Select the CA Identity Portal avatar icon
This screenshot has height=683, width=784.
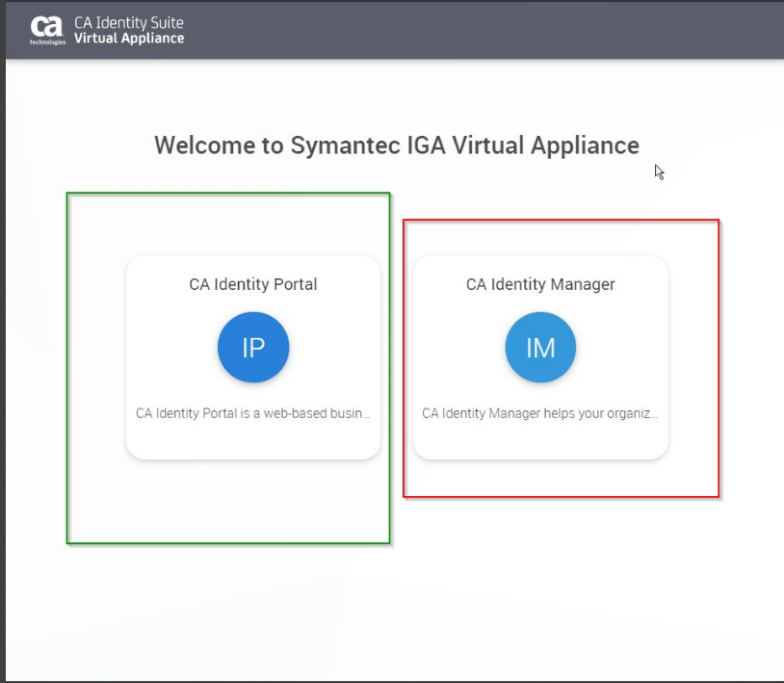(253, 347)
